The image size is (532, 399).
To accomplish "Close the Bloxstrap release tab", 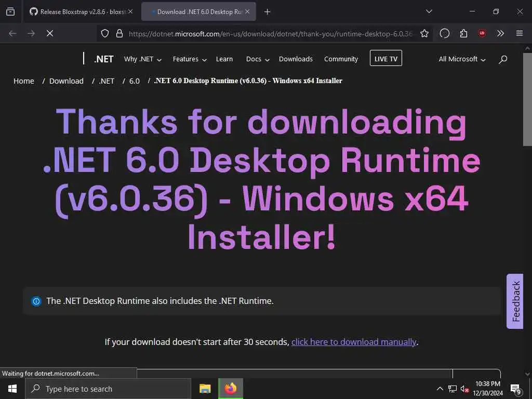I will [130, 11].
